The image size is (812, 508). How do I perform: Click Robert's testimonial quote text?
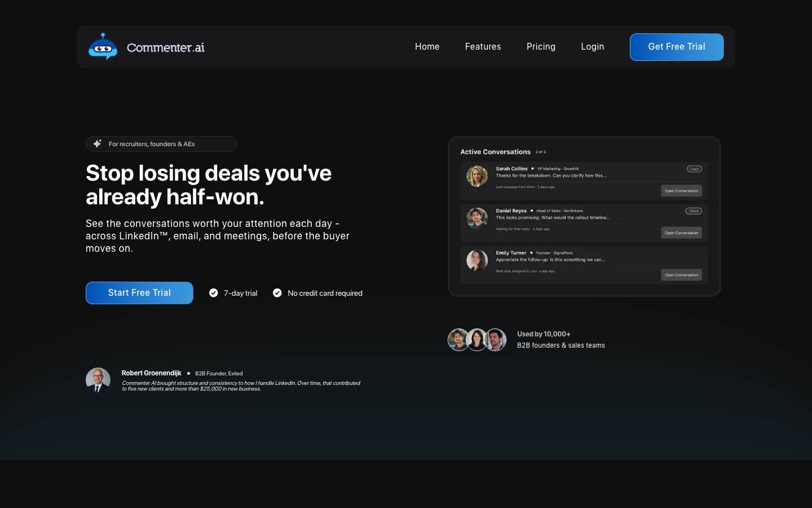[241, 386]
